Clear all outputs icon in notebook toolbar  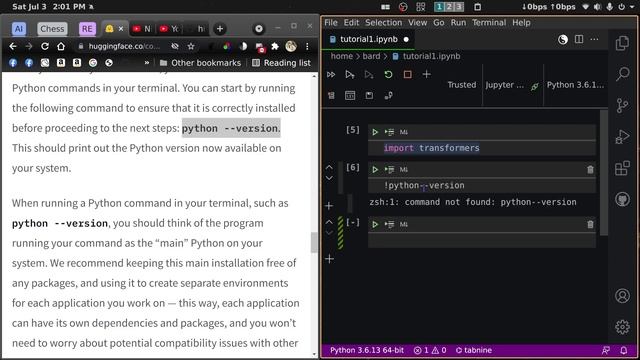[331, 96]
